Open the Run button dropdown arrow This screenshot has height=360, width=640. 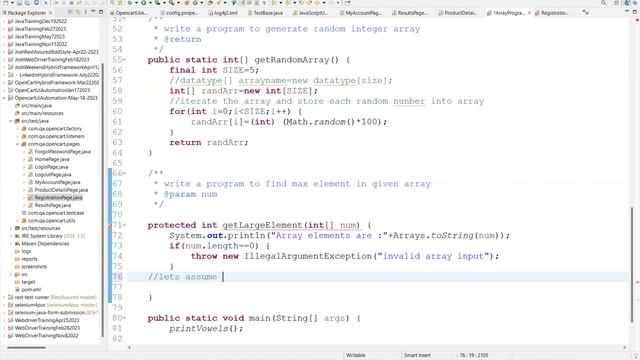click(x=150, y=3)
